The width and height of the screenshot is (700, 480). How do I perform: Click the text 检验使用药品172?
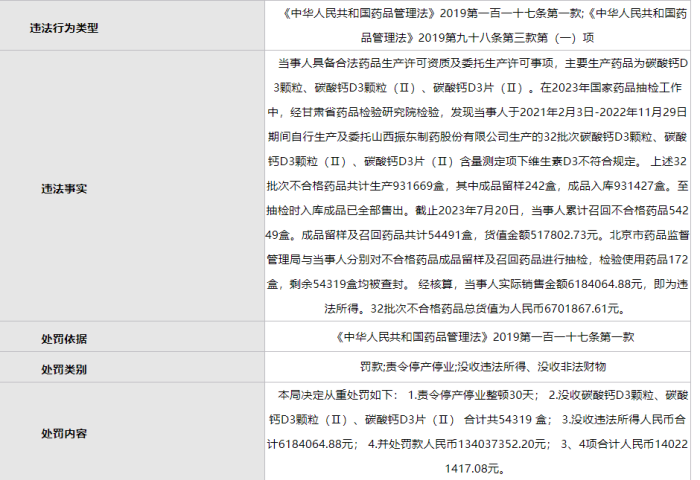[x=643, y=259]
